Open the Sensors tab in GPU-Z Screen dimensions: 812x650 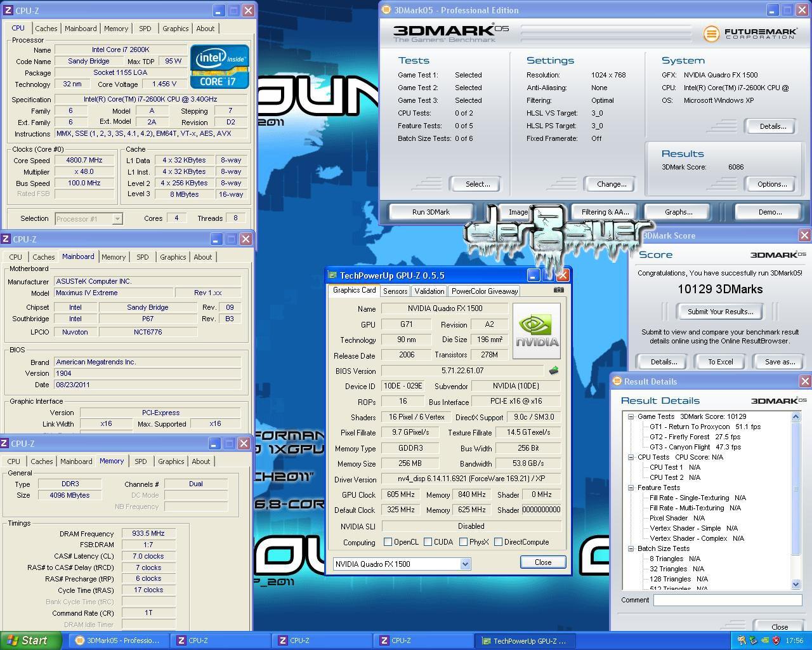395,291
